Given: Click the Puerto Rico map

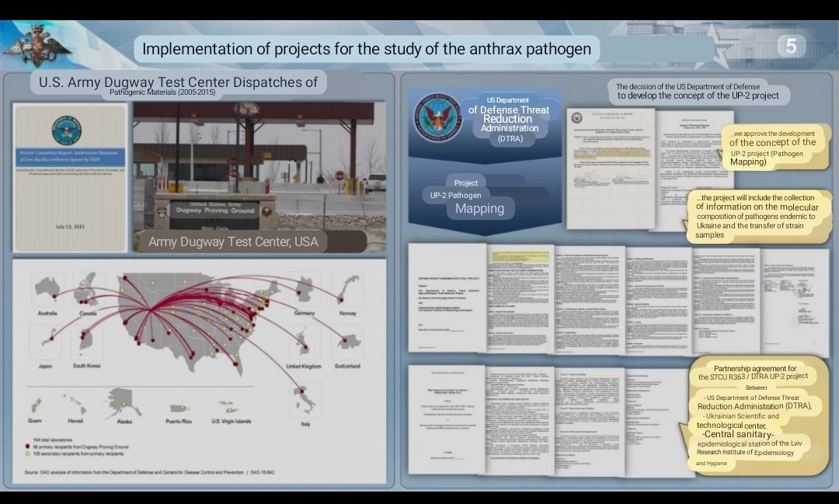Looking at the screenshot, I should pos(179,408).
